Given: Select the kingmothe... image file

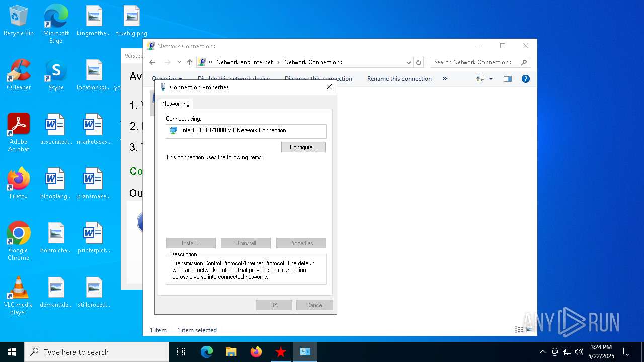Looking at the screenshot, I should point(94,21).
